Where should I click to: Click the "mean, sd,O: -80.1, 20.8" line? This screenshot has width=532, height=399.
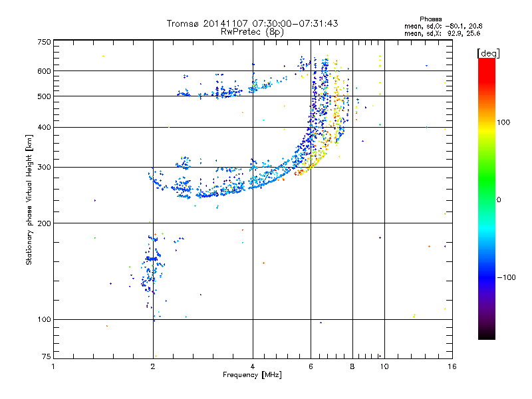[x=444, y=26]
